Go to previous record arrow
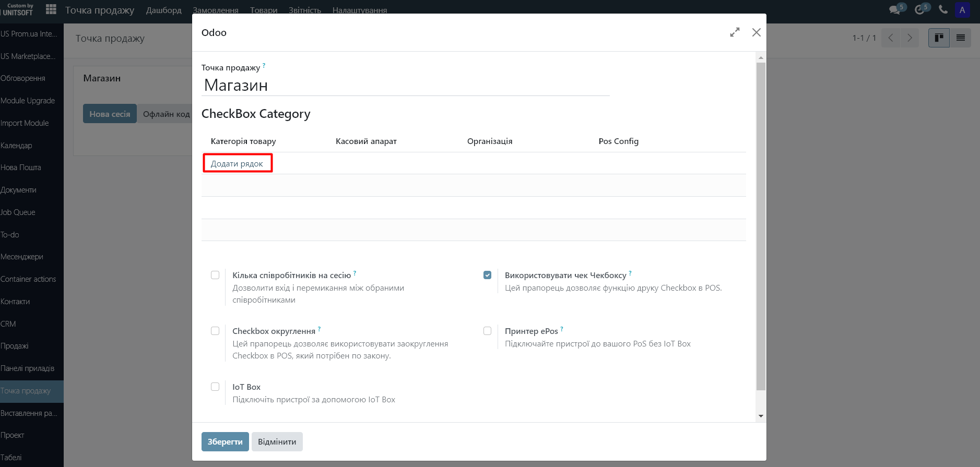The height and width of the screenshot is (467, 980). tap(891, 38)
